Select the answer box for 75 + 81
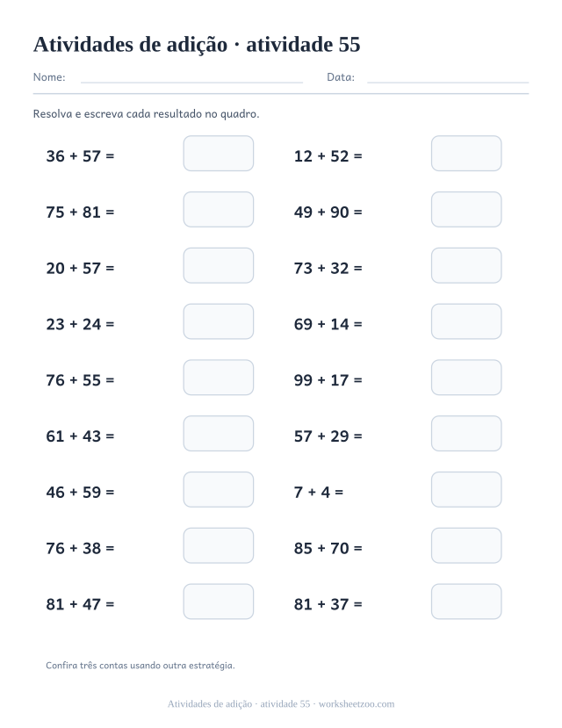Screen dimensions: 562x728 (218, 209)
